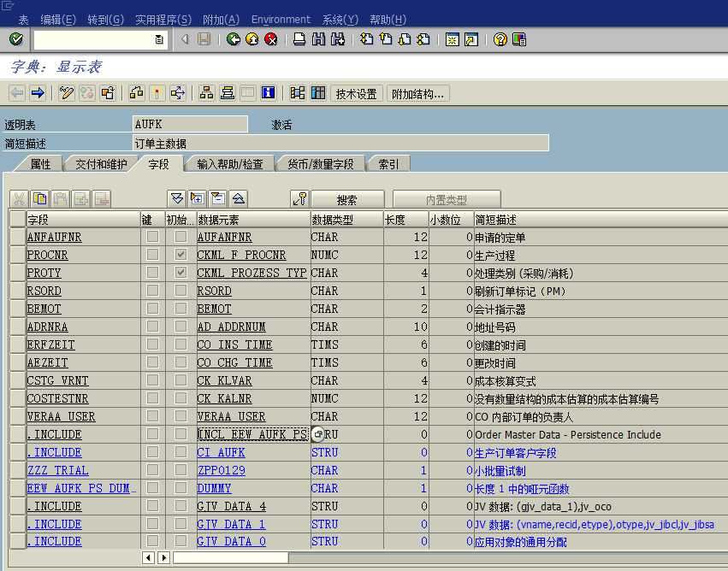Open the CI_AUFK data element link
The width and height of the screenshot is (728, 571).
click(221, 452)
